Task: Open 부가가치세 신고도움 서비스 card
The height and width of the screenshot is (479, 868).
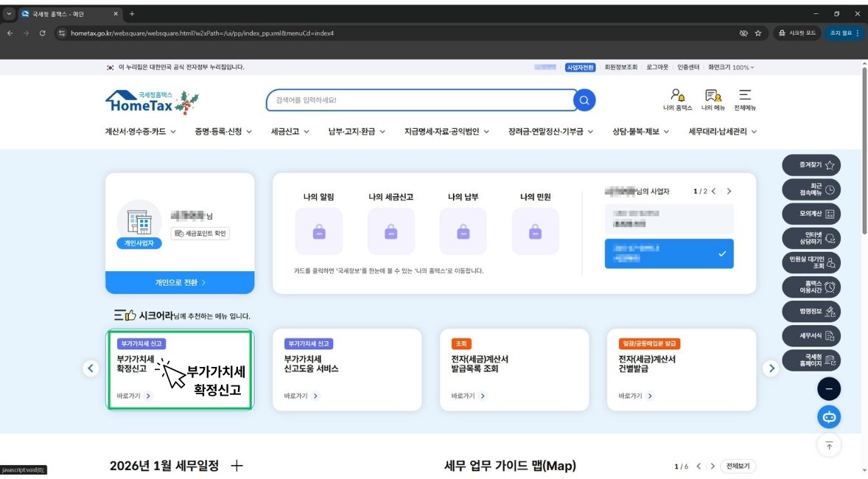Action: pyautogui.click(x=347, y=370)
